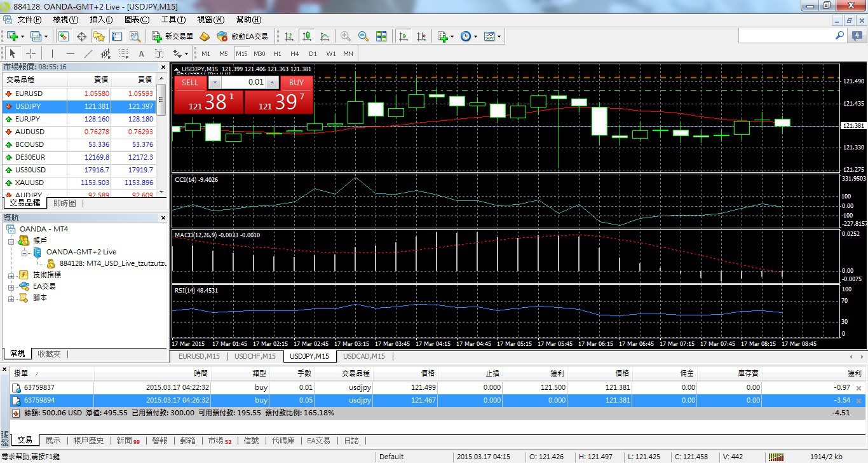Viewport: 868px width, 463px height.
Task: Open the periodicity clock dropdown arrow
Action: tap(476, 37)
